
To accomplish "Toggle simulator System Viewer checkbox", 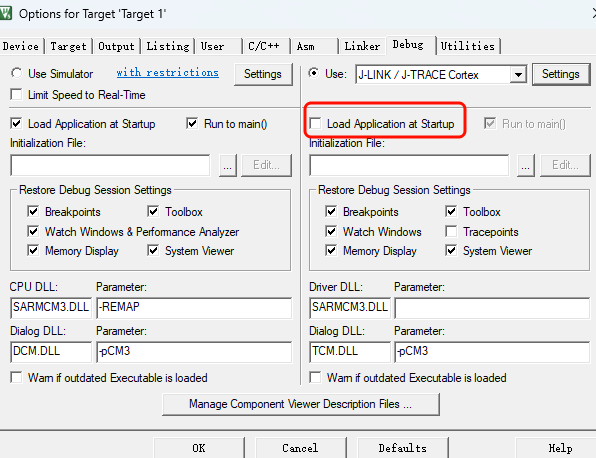I will 153,250.
